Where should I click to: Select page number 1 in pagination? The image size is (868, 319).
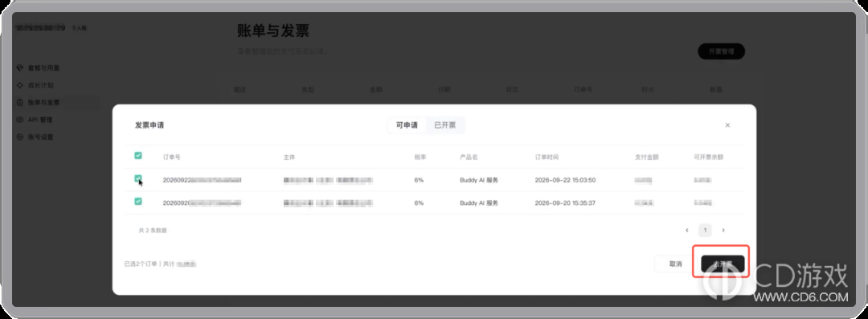pyautogui.click(x=706, y=230)
